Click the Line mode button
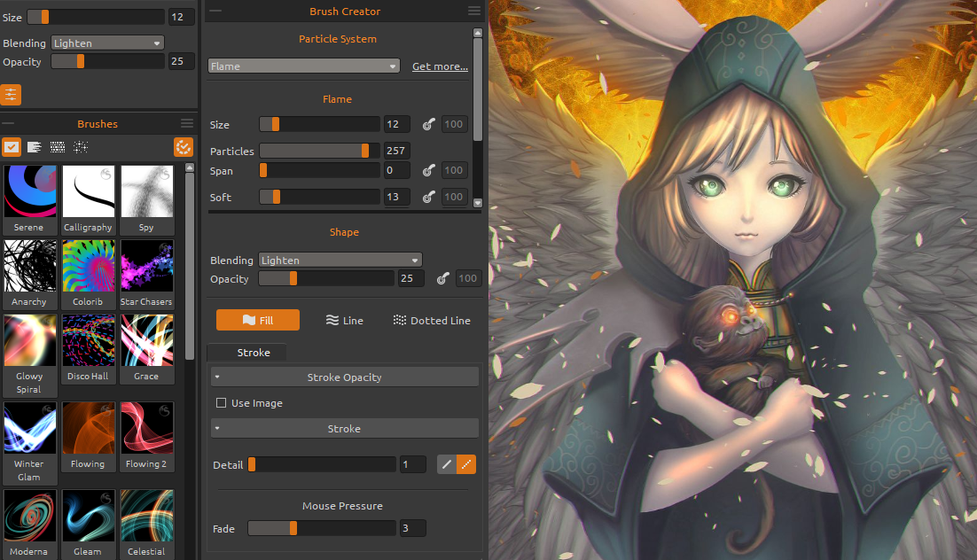Image resolution: width=977 pixels, height=560 pixels. click(345, 321)
